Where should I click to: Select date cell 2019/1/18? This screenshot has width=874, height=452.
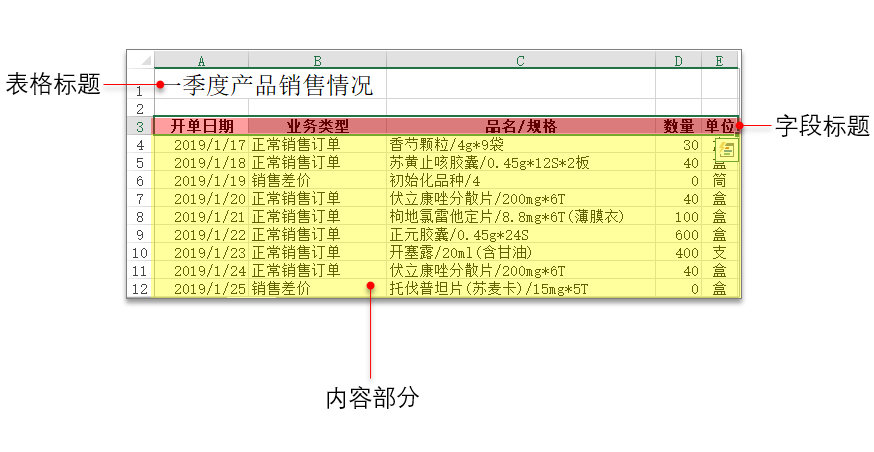click(201, 162)
